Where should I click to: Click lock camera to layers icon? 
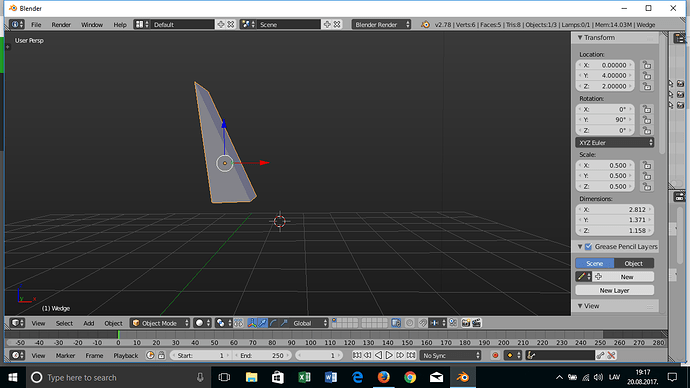click(x=396, y=323)
